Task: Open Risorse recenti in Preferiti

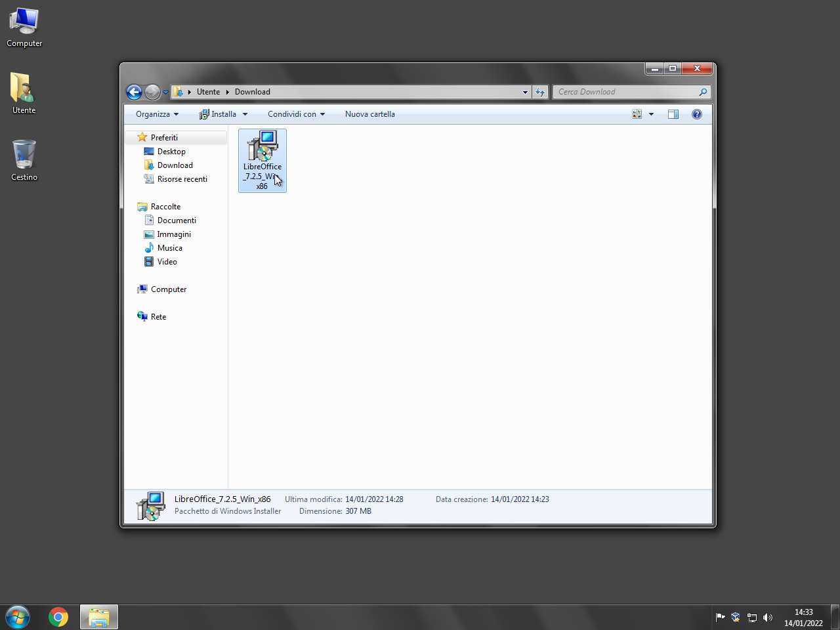Action: (x=182, y=179)
